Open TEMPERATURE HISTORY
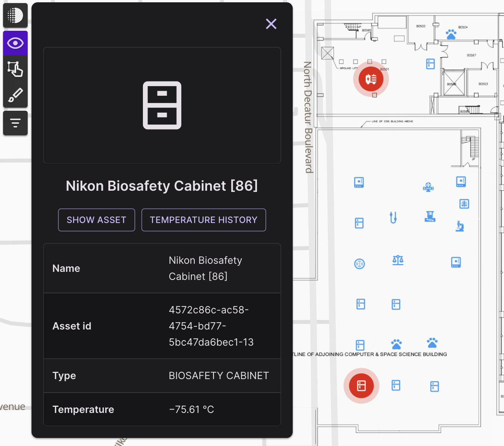 point(204,220)
